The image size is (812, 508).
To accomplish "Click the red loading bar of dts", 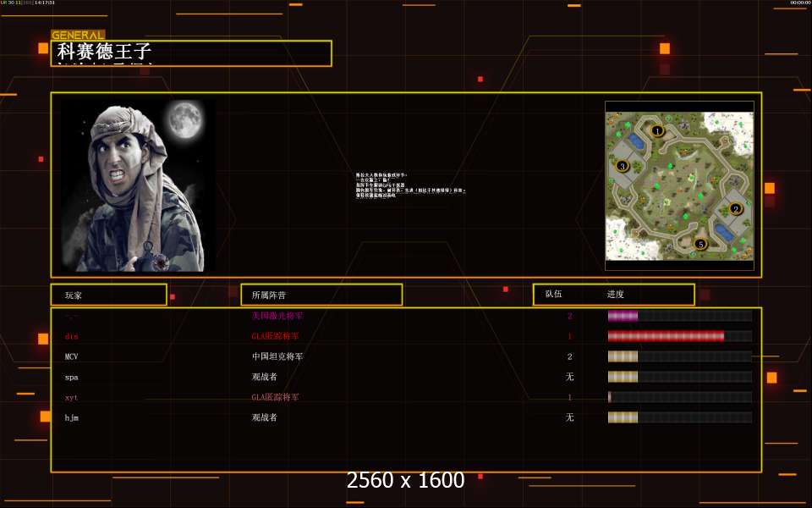I will (x=679, y=336).
